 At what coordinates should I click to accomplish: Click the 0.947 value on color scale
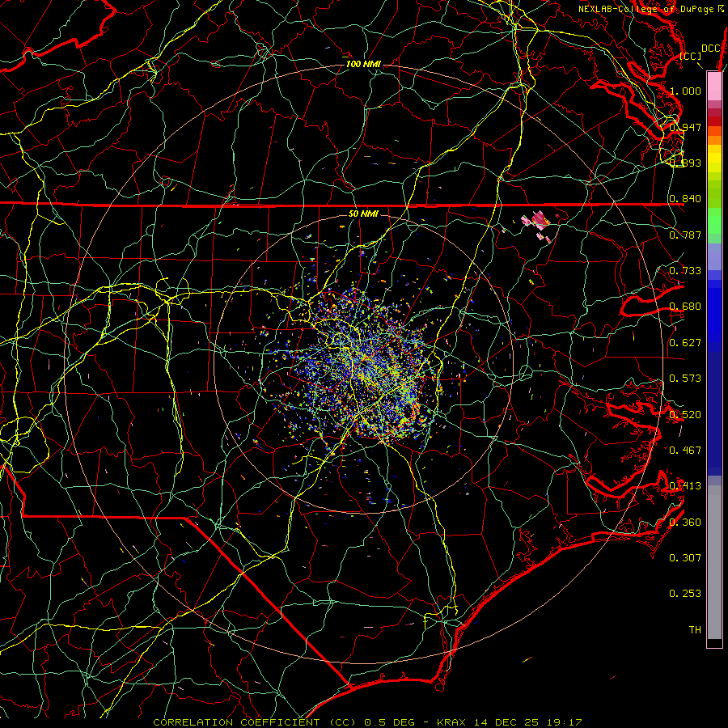coord(685,127)
